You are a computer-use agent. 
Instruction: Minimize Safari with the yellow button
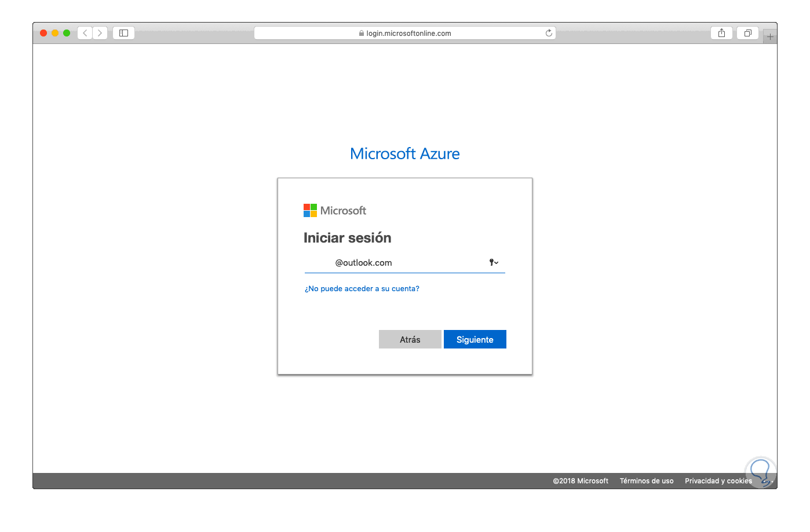55,33
